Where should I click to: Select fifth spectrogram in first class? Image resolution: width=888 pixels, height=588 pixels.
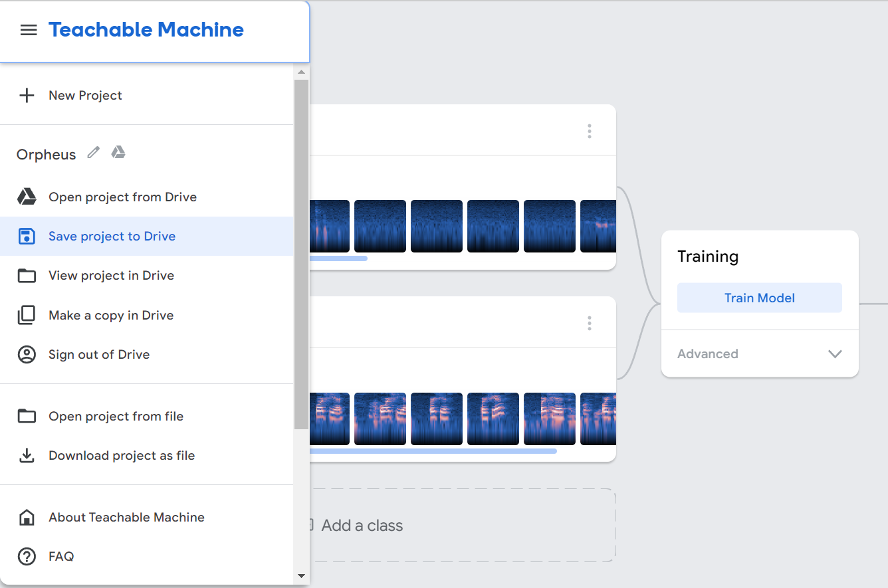pos(550,227)
